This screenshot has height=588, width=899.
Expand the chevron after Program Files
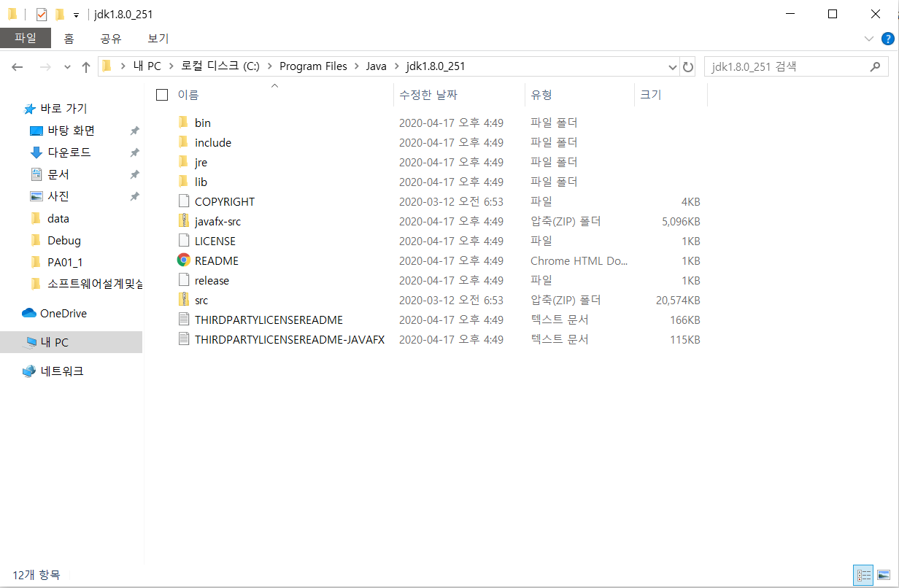357,66
